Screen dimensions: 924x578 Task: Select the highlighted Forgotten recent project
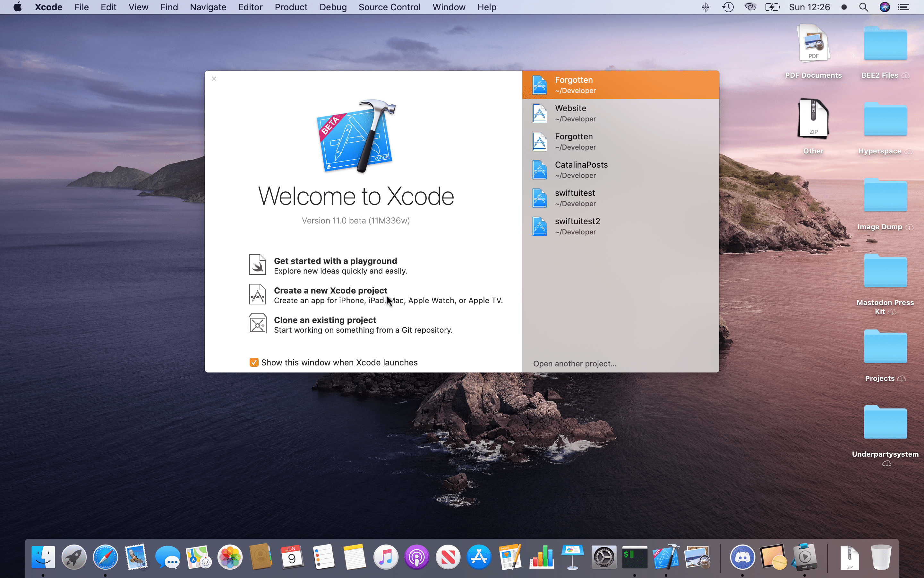pos(620,85)
